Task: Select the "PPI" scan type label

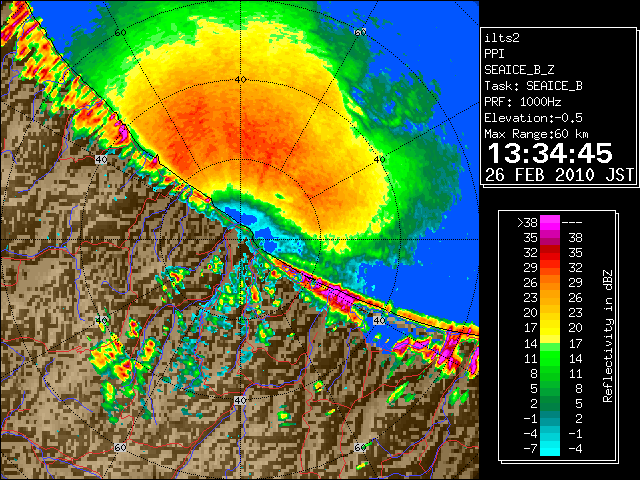Action: point(494,54)
